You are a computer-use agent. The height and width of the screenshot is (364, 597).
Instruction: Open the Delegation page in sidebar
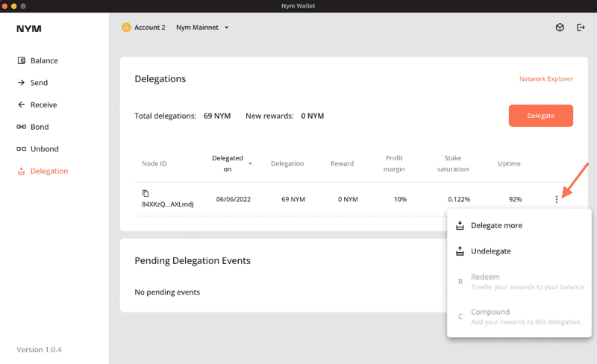(49, 171)
